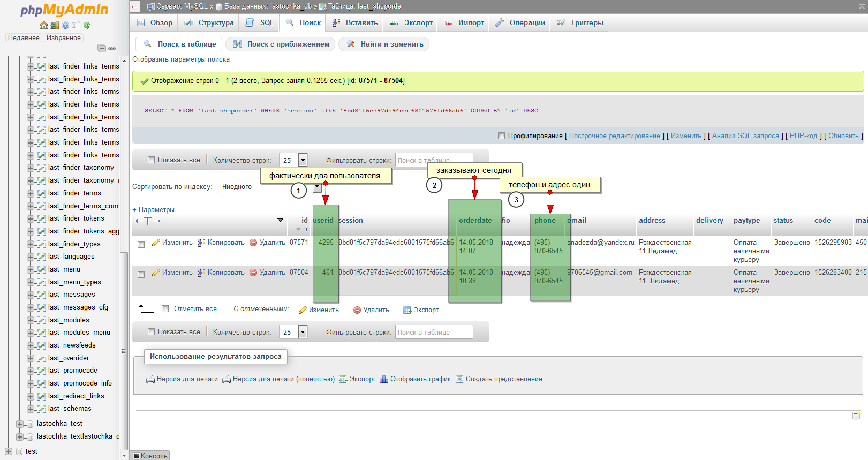
Task: Click the red delete icon for row 87504
Action: click(x=253, y=273)
